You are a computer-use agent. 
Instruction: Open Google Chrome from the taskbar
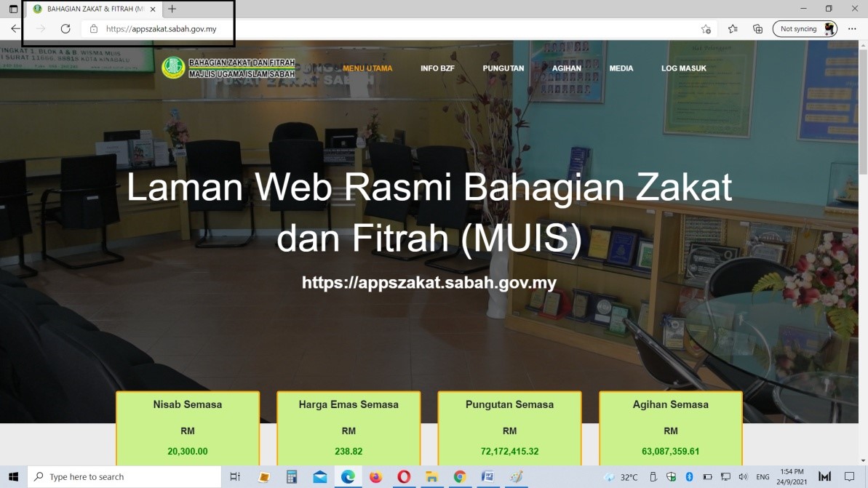(459, 477)
